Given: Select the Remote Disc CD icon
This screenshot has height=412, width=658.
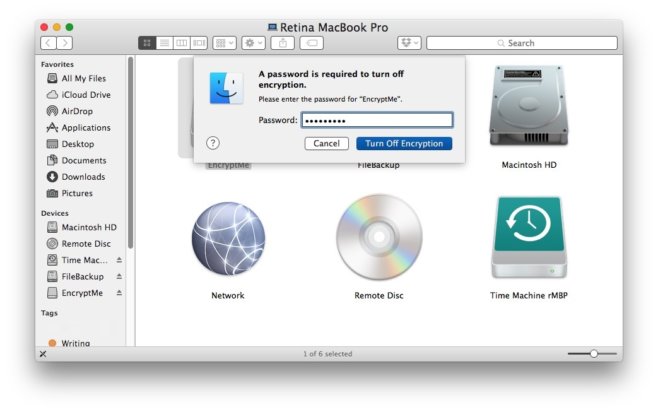Looking at the screenshot, I should tap(379, 237).
